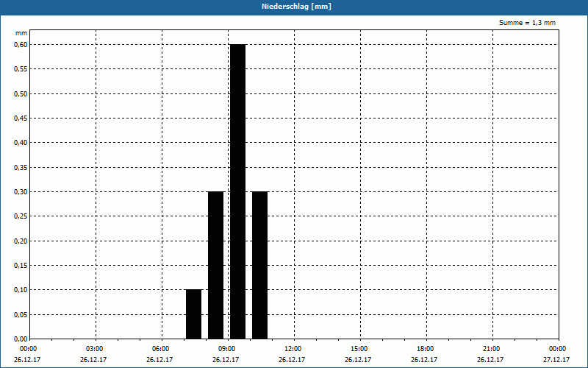Viewport: 588px width, 368px height.
Task: Click the 0,40 y-axis value
Action: (21, 143)
